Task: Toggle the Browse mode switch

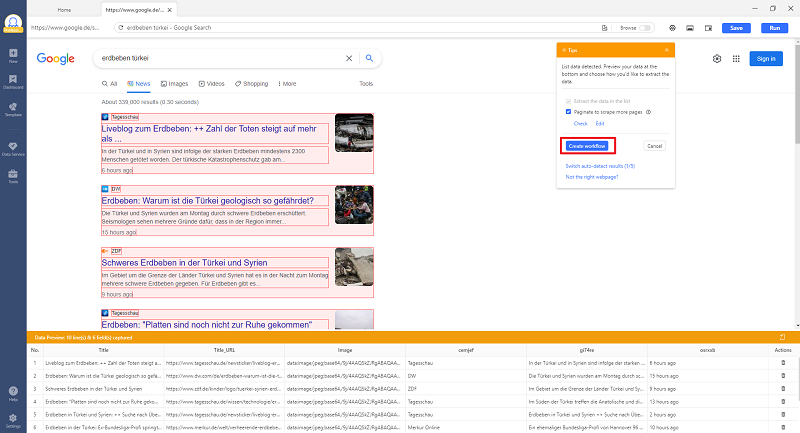Action: click(x=645, y=28)
